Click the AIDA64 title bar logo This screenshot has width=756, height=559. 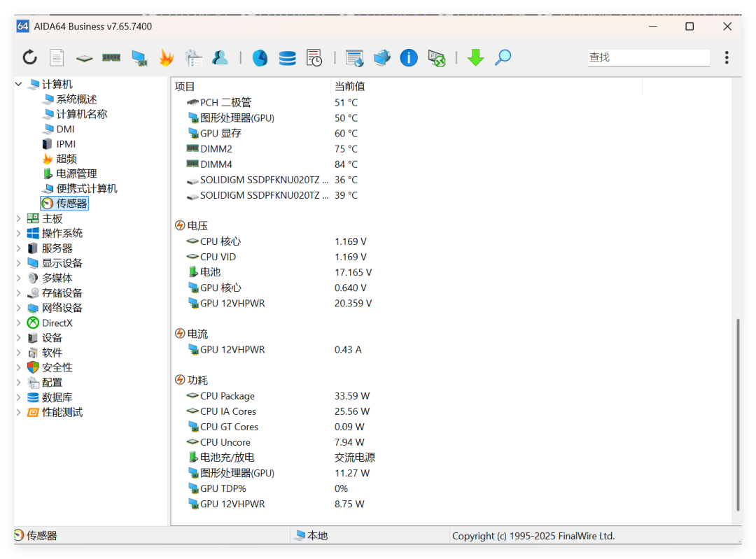click(22, 26)
